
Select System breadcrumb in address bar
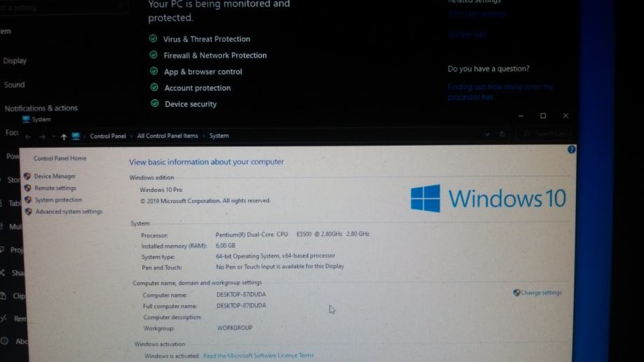point(219,136)
